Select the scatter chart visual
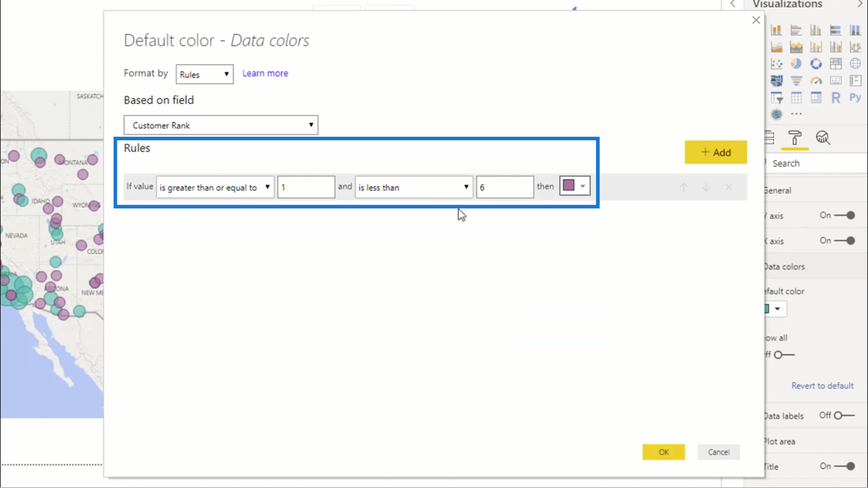This screenshot has width=868, height=488. click(x=776, y=64)
